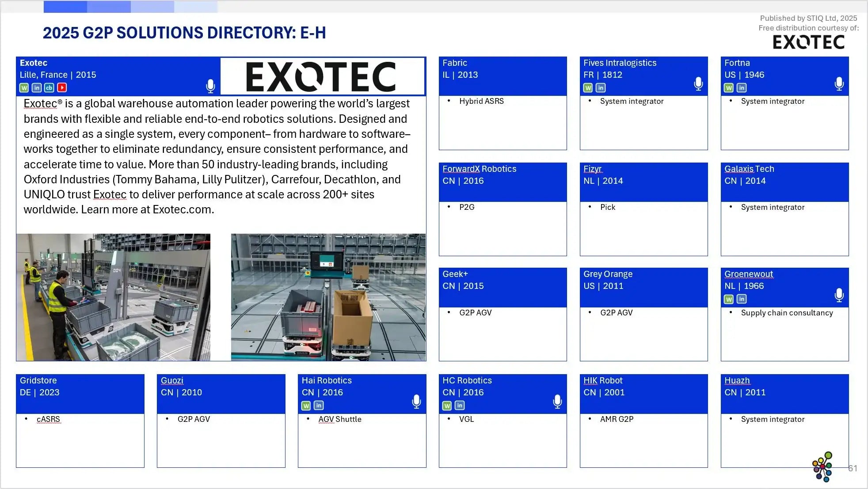The height and width of the screenshot is (489, 868).
Task: Click the 'US | 2011' text
Action: tap(603, 286)
